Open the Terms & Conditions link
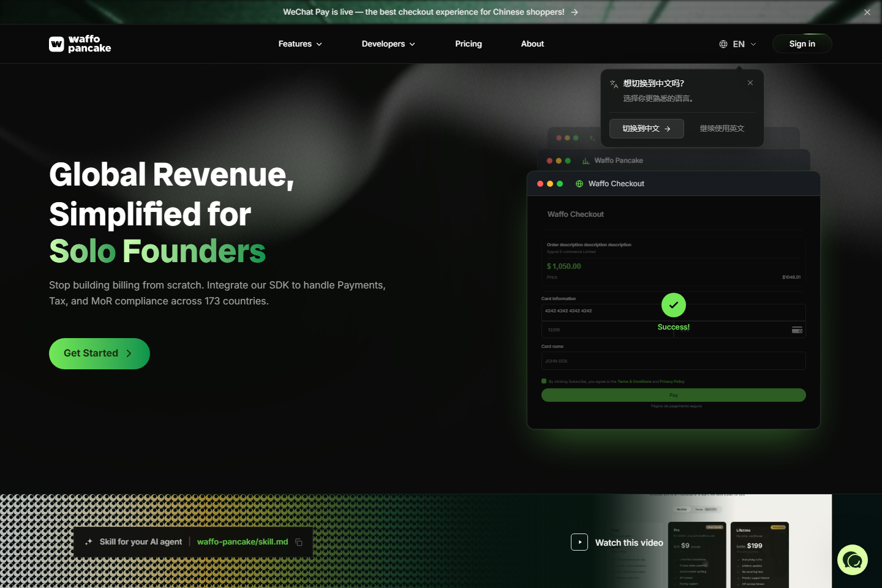Screen dimensions: 882x588 coord(635,382)
